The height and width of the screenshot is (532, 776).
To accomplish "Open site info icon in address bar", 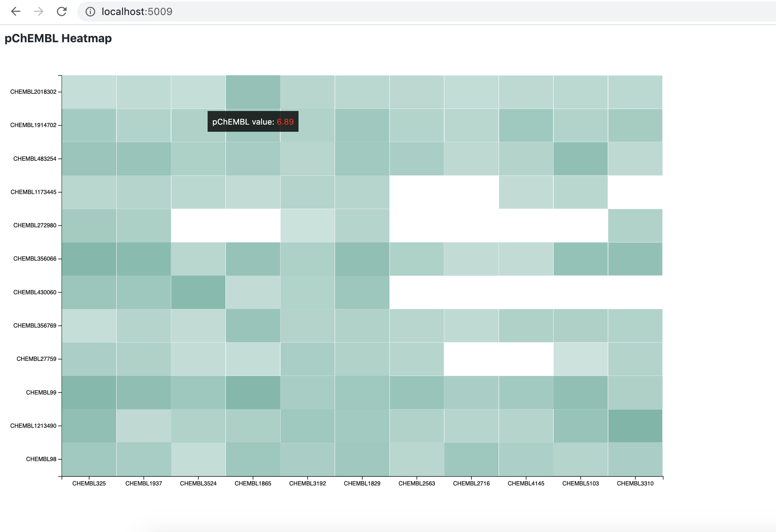I will pyautogui.click(x=90, y=12).
